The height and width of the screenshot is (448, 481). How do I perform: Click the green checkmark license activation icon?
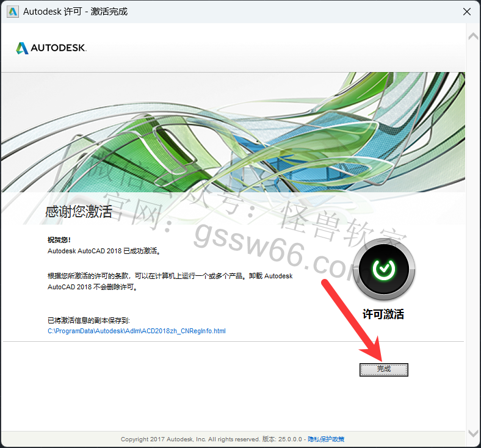(385, 267)
